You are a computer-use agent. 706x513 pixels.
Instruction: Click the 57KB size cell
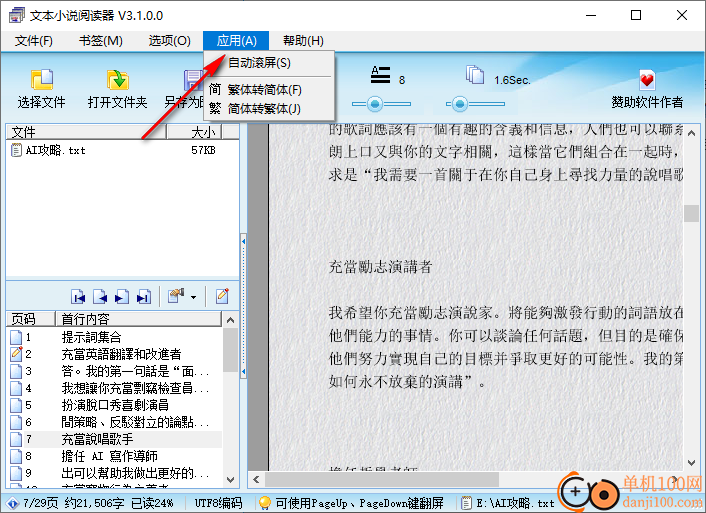point(203,150)
